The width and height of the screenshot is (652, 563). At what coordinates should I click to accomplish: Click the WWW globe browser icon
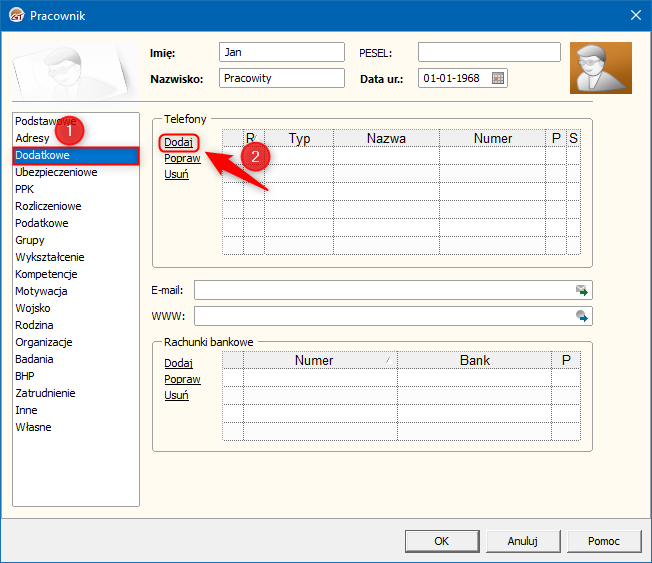(x=581, y=316)
